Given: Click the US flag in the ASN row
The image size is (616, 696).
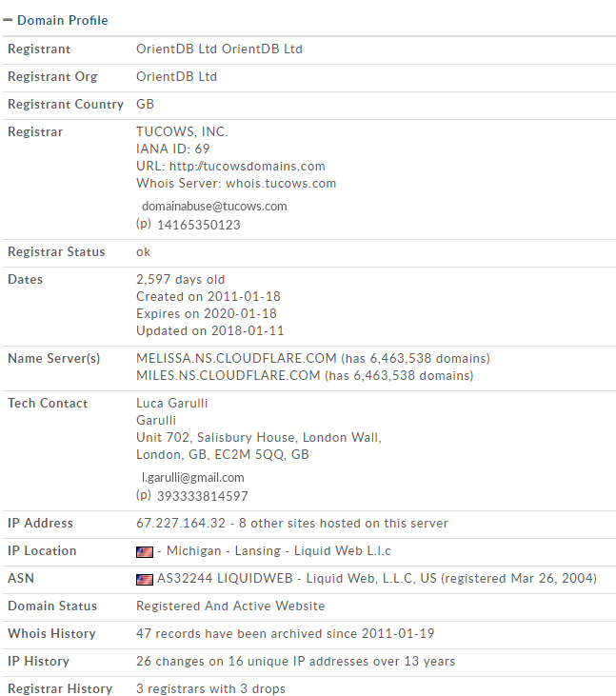Looking at the screenshot, I should 145,579.
